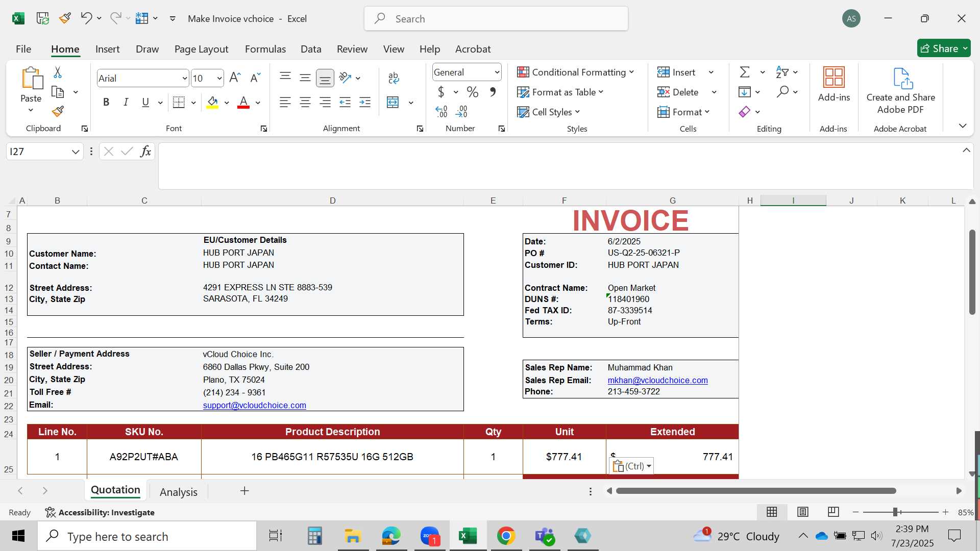The image size is (980, 551).
Task: Click the Cut scissors icon
Action: [x=58, y=72]
